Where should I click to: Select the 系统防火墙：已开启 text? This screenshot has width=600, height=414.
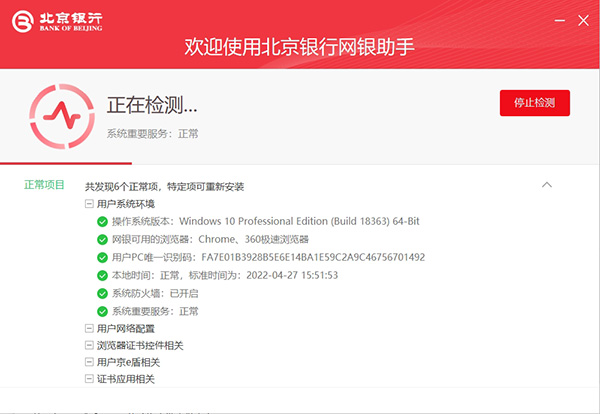pos(155,293)
